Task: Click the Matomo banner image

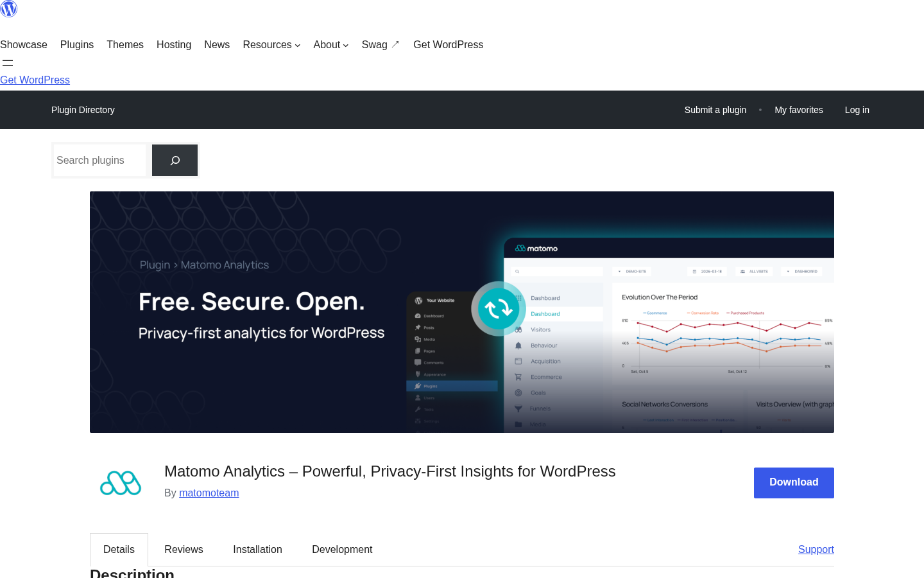Action: (x=462, y=312)
